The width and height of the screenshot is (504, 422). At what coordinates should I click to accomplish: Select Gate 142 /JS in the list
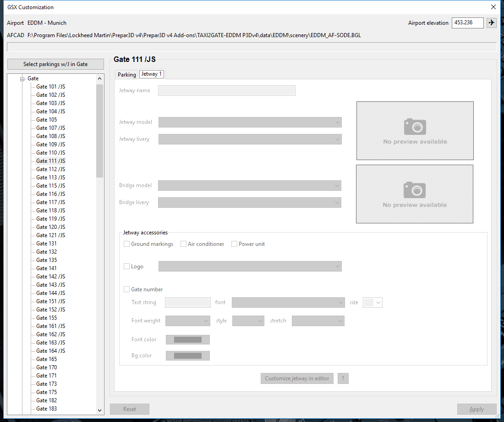[50, 277]
